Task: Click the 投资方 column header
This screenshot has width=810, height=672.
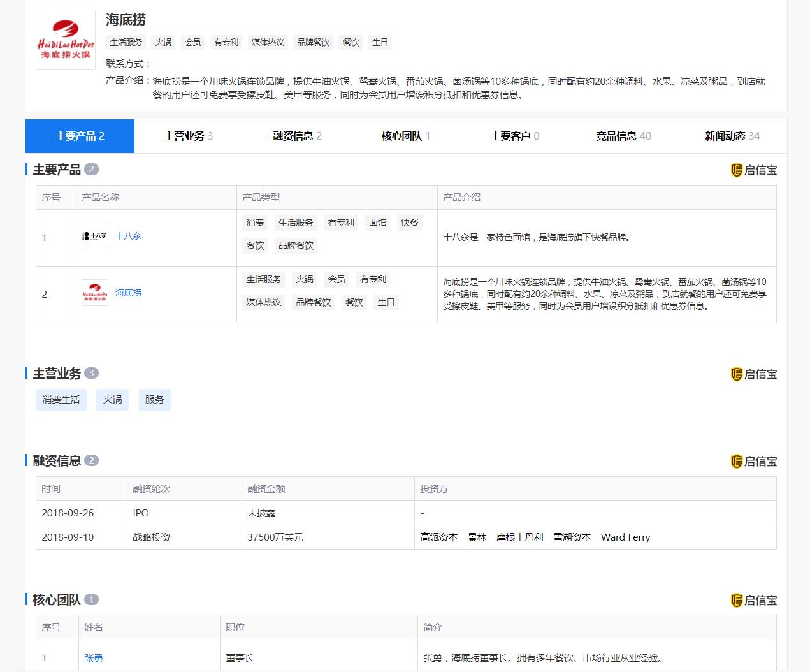Action: tap(595, 489)
